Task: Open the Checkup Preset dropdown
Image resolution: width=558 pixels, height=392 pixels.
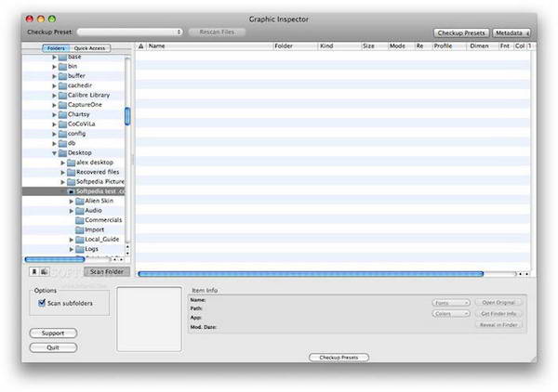Action: pos(130,32)
